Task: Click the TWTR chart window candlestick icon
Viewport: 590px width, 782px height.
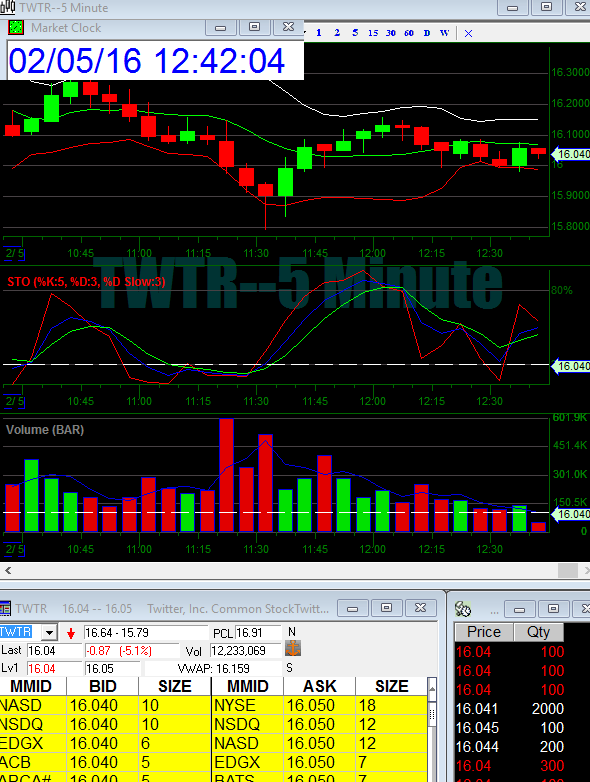Action: [7, 7]
